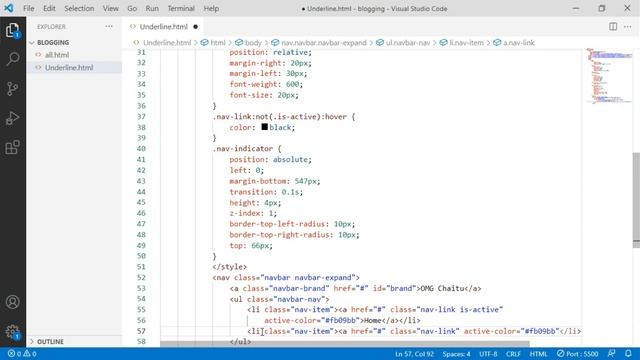
Task: Open the Go menu
Action: [x=132, y=9]
